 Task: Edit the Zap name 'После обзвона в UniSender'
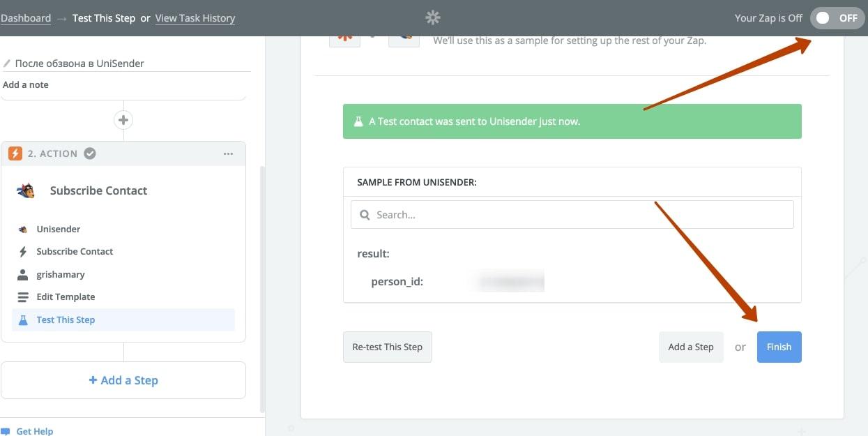(79, 63)
